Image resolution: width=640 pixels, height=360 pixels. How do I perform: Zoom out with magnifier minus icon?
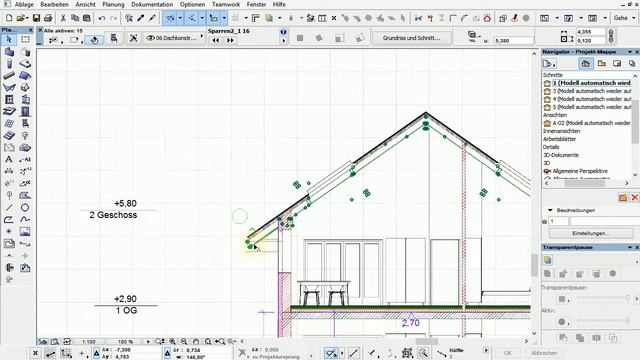tap(184, 341)
